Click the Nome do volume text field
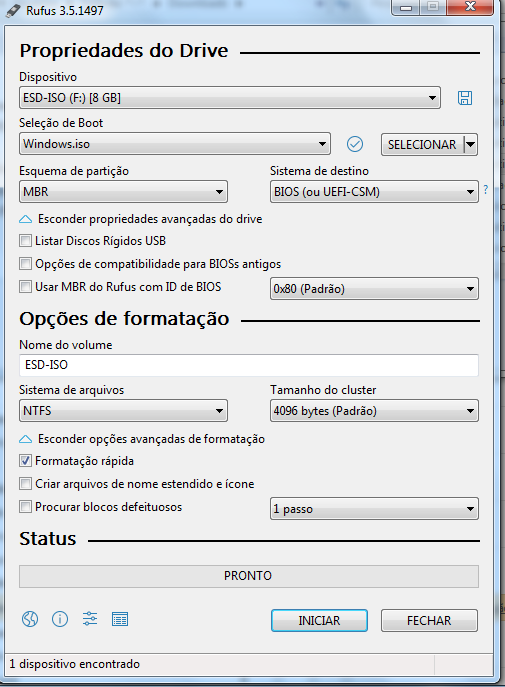Image resolution: width=505 pixels, height=687 pixels. (x=249, y=365)
